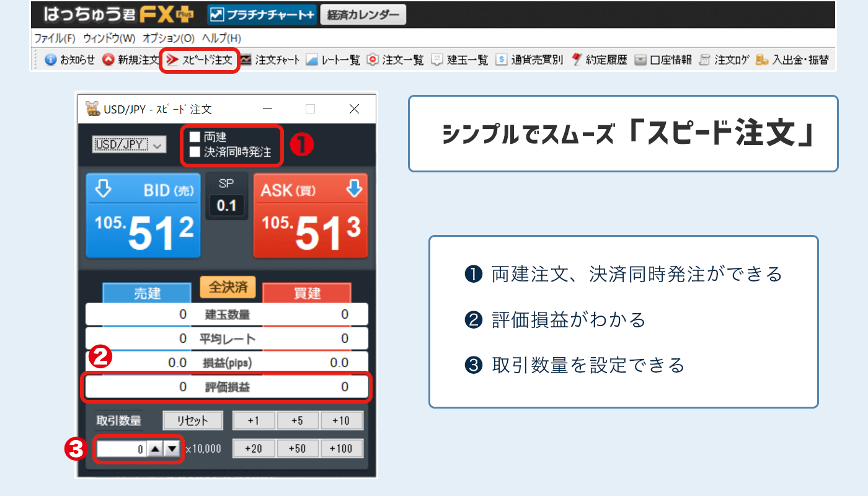Screen dimensions: 868x496
Task: Open the ウィンドウ(W) menu
Action: (x=109, y=38)
